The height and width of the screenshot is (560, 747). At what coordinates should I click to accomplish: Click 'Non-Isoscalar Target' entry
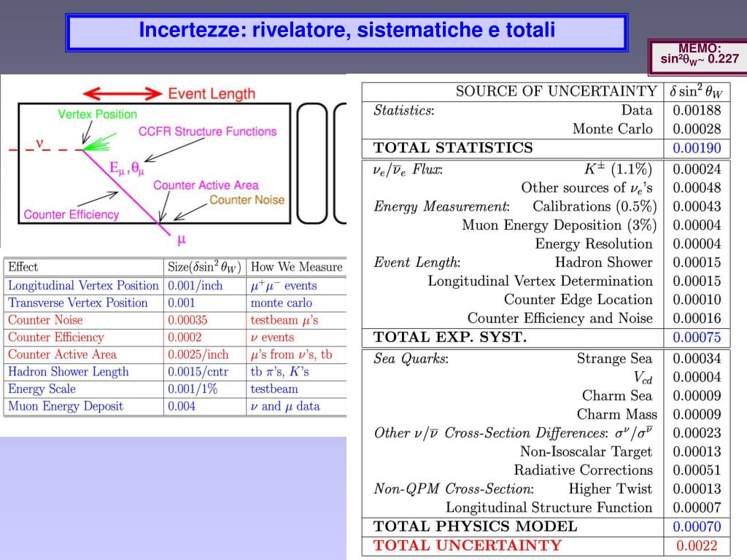586,451
